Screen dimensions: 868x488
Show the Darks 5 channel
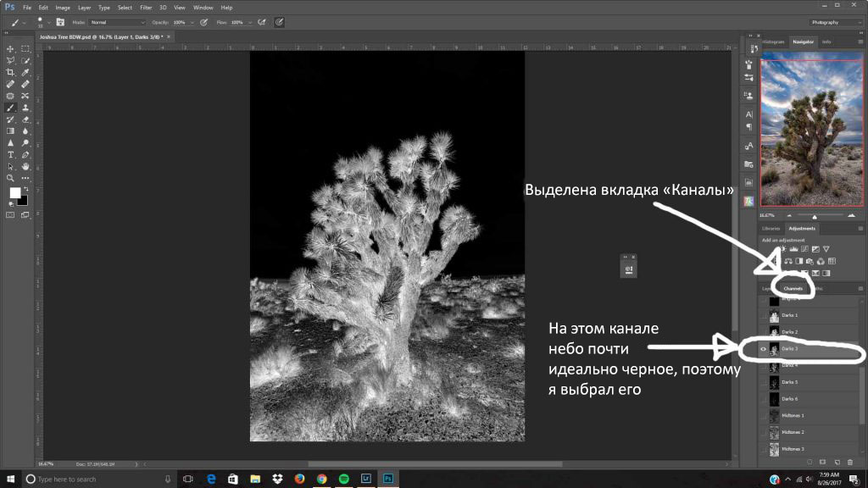(x=764, y=382)
